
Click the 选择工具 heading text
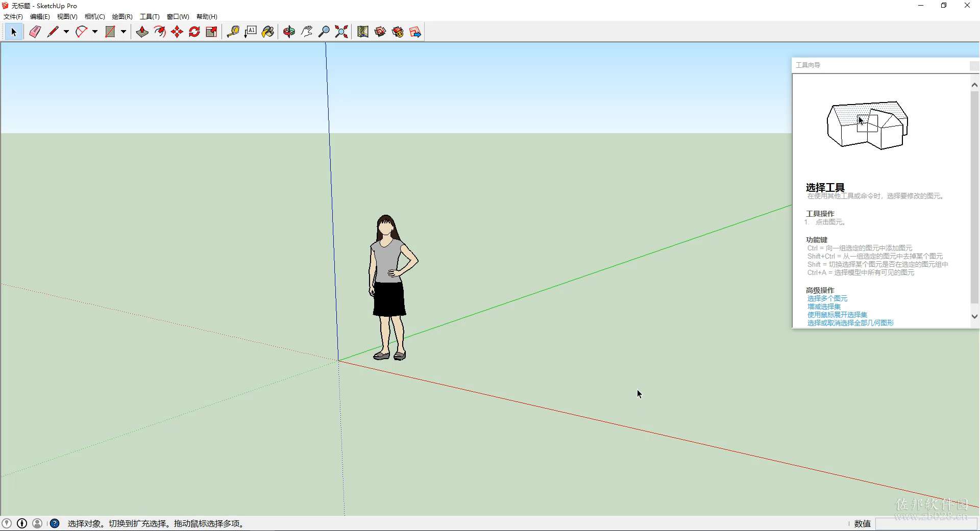pos(825,187)
